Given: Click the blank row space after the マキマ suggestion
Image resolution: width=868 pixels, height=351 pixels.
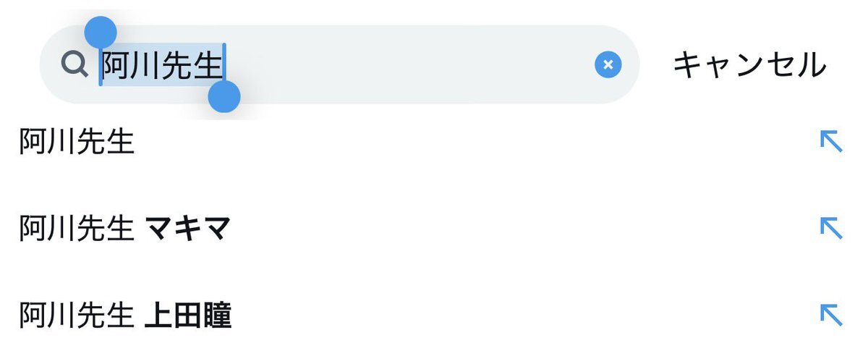Looking at the screenshot, I should (506, 229).
